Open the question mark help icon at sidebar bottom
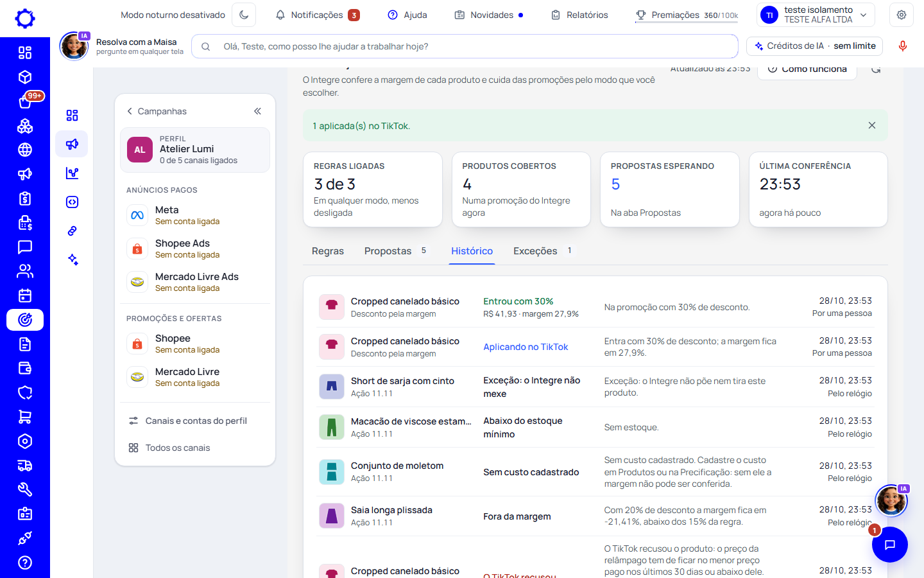 pos(25,563)
